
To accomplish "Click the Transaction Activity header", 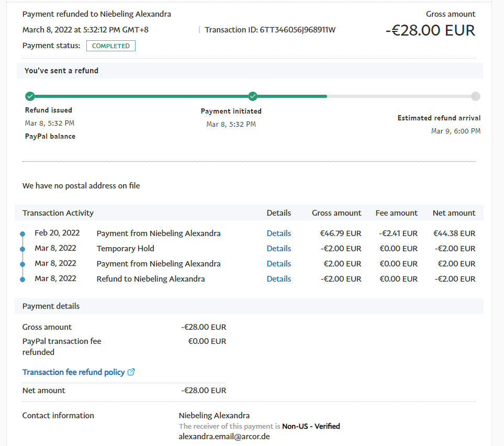I will coord(58,213).
